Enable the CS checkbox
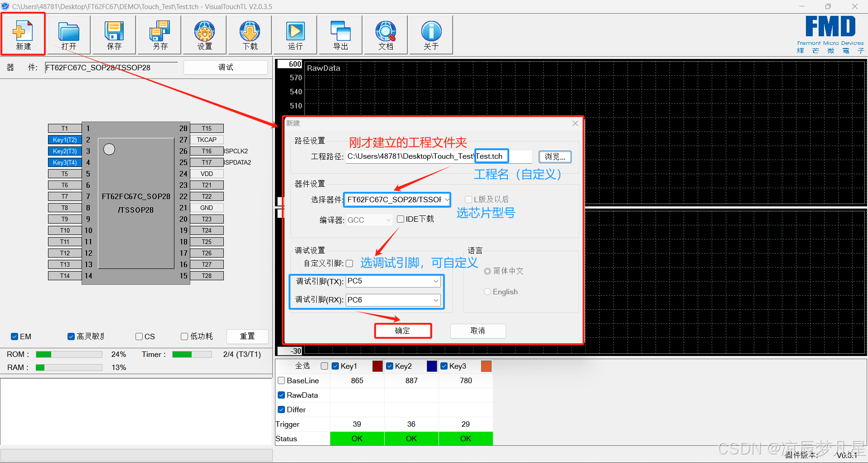Image resolution: width=868 pixels, height=463 pixels. (x=139, y=336)
